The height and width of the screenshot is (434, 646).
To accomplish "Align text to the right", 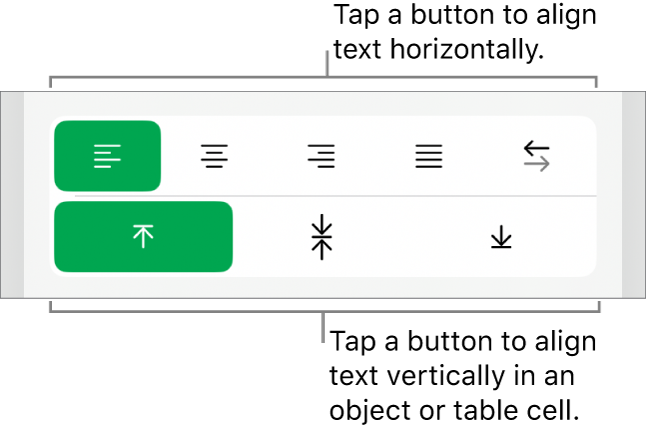I will tap(321, 156).
